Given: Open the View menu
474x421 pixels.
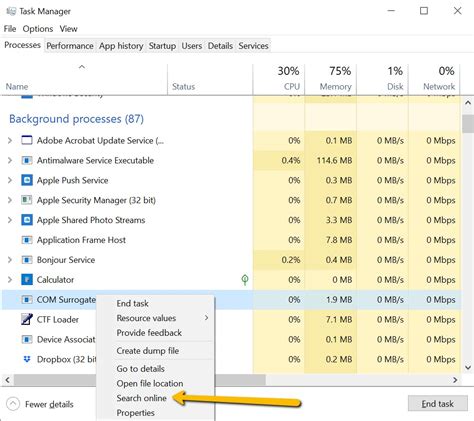Looking at the screenshot, I should point(68,29).
